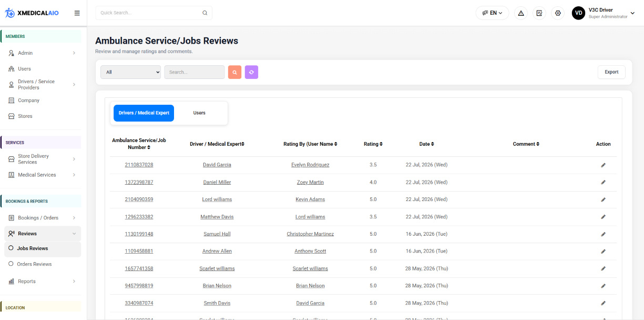The image size is (644, 320).
Task: Click the orange search filter button
Action: click(234, 72)
